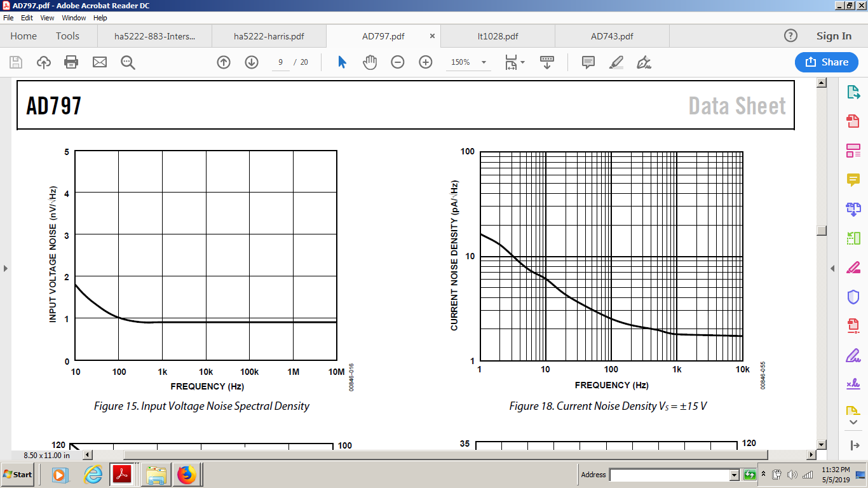Zoom in with the plus icon

pyautogui.click(x=426, y=62)
